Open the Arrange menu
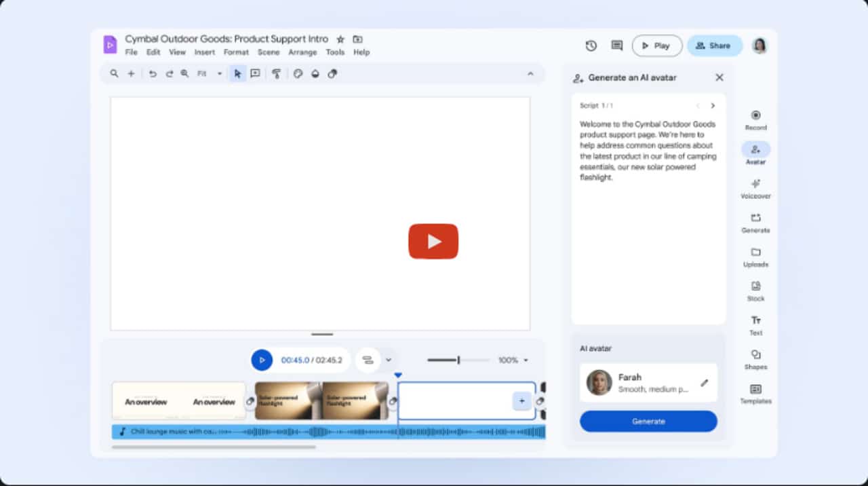The width and height of the screenshot is (868, 486). [302, 52]
